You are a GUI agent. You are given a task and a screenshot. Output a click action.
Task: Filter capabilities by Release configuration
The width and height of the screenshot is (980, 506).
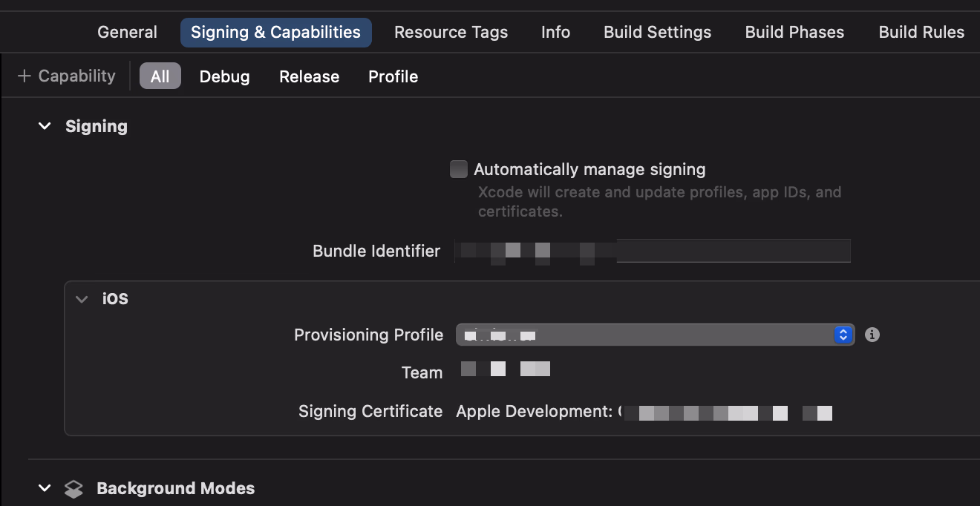(309, 76)
